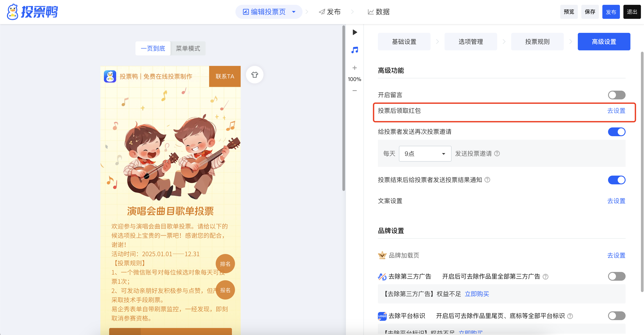Click the right settings panel scrollbar
Viewport: 644px width, 335px height.
pyautogui.click(x=642, y=172)
